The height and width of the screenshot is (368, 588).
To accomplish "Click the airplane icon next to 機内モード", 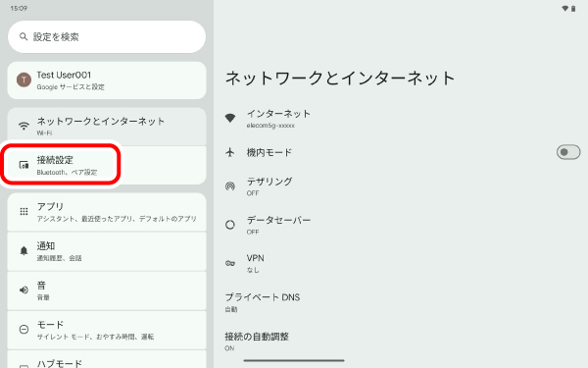I will pyautogui.click(x=230, y=152).
